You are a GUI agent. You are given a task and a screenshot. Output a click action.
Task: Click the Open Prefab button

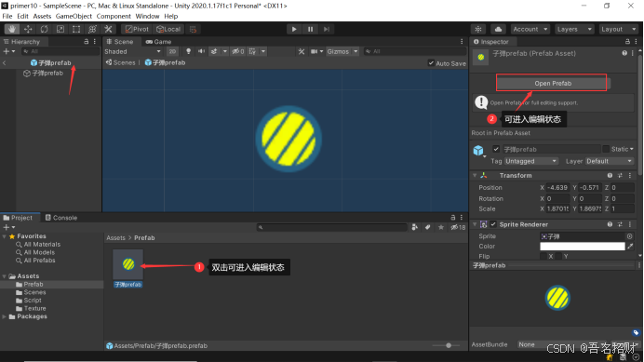(x=553, y=84)
